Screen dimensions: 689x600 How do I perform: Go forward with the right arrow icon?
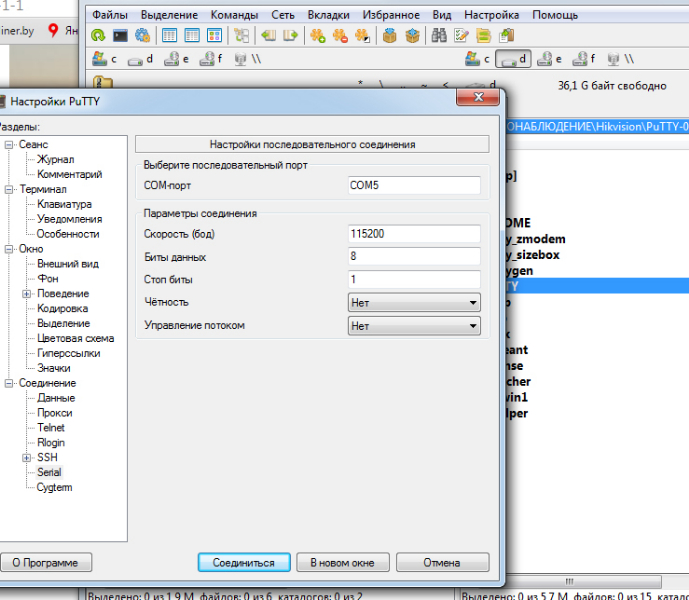(290, 35)
